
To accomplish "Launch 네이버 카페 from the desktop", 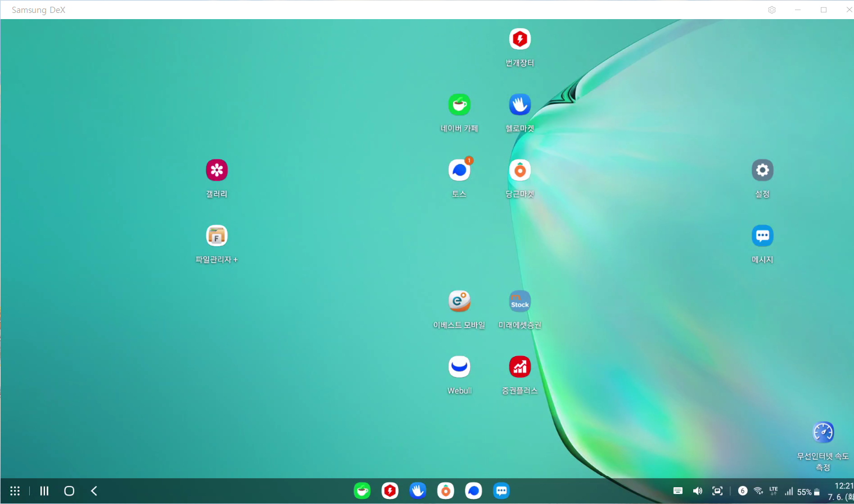I will 459,105.
